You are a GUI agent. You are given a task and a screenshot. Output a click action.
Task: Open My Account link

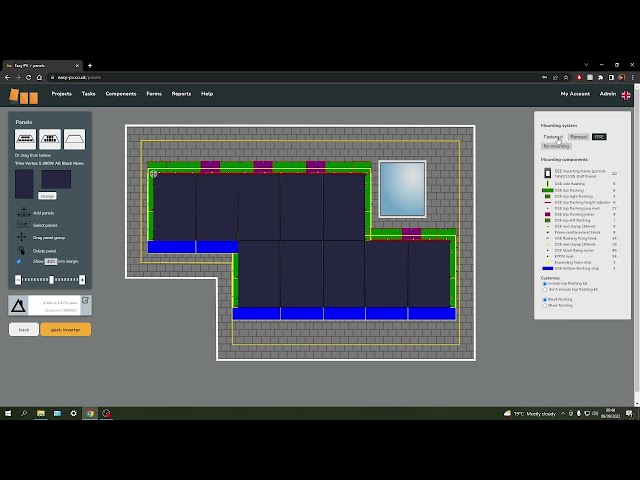pos(575,94)
